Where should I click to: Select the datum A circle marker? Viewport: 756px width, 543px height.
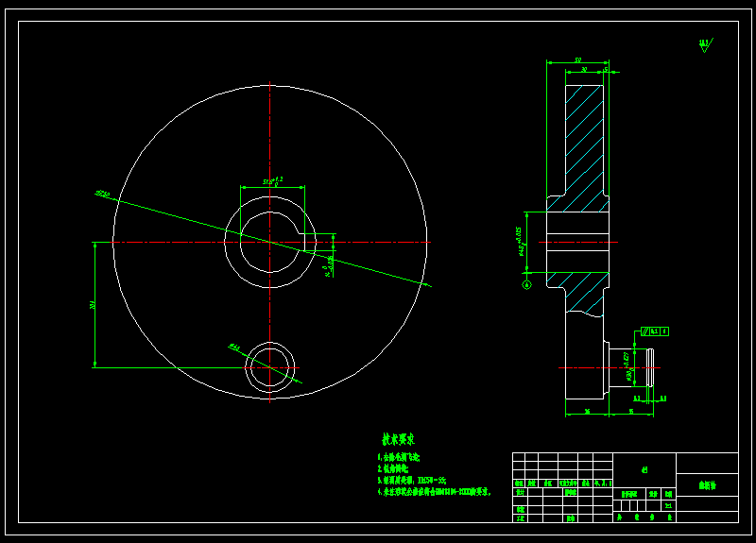[x=527, y=285]
